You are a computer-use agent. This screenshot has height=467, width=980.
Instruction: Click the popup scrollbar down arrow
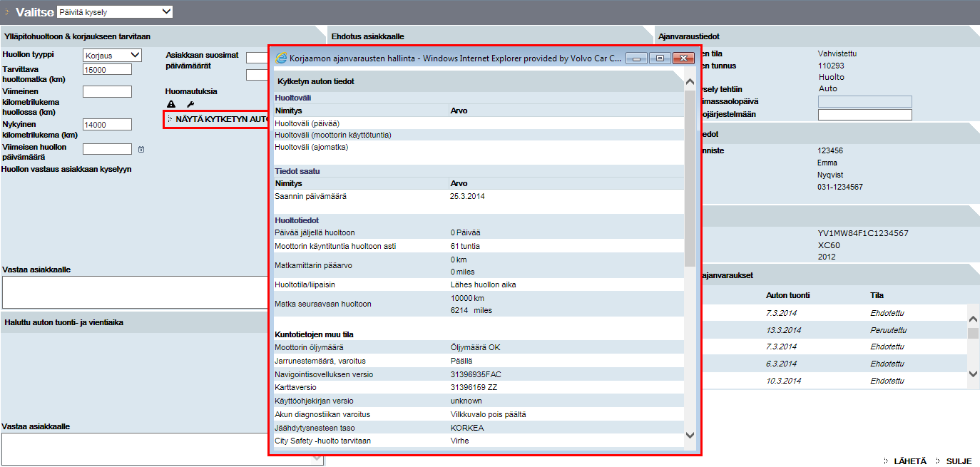tap(690, 435)
